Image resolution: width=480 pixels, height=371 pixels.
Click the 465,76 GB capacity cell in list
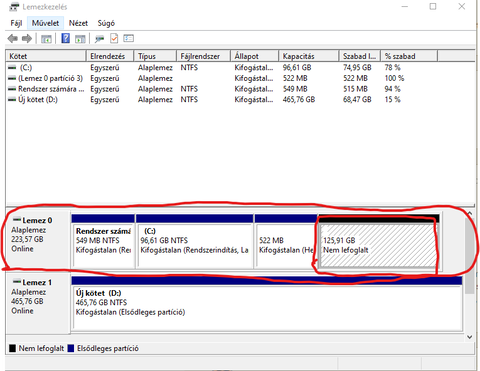[x=299, y=100]
